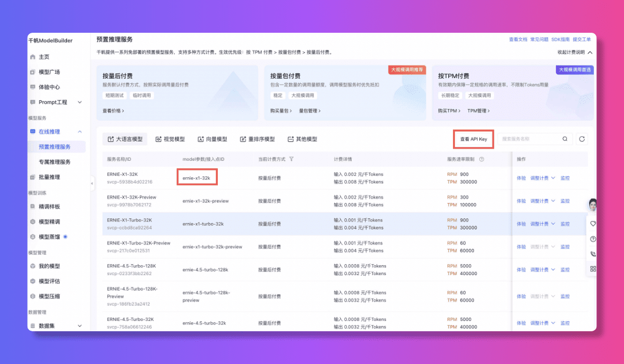The image size is (624, 364).
Task: Click the 精调样板 sidebar icon
Action: coord(33,206)
